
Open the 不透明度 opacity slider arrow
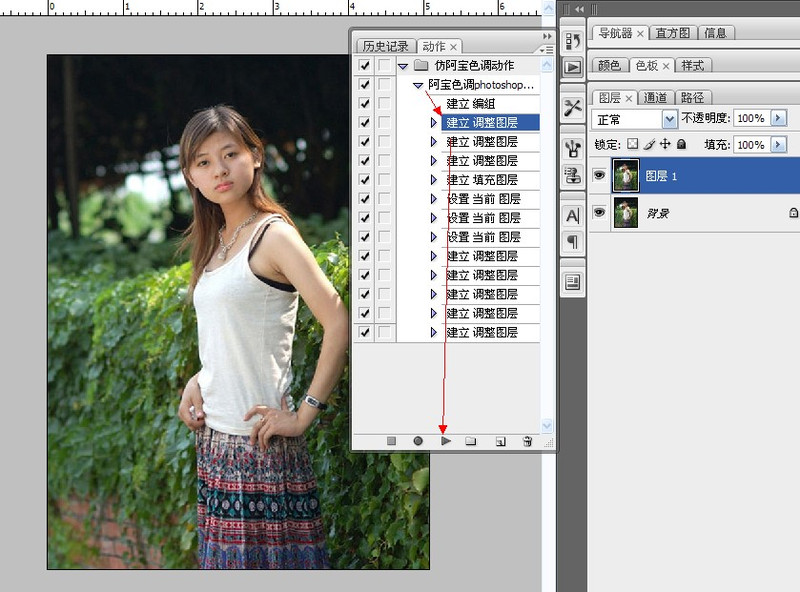coord(778,118)
